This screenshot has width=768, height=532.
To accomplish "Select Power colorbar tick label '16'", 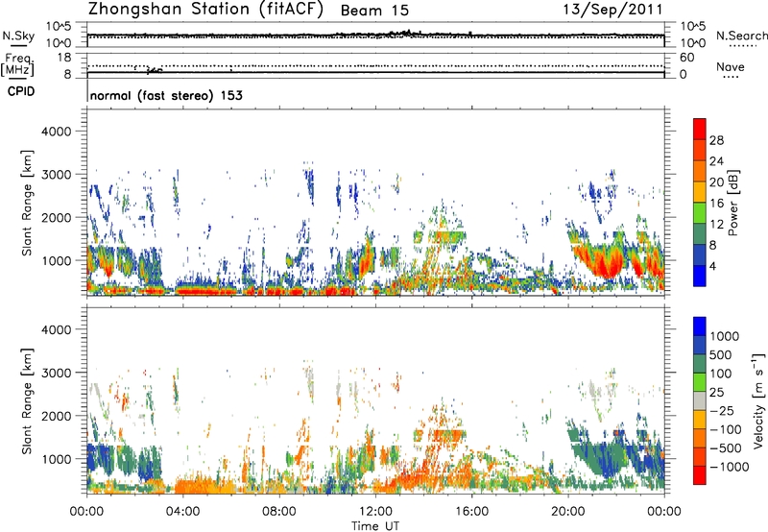I will point(716,204).
